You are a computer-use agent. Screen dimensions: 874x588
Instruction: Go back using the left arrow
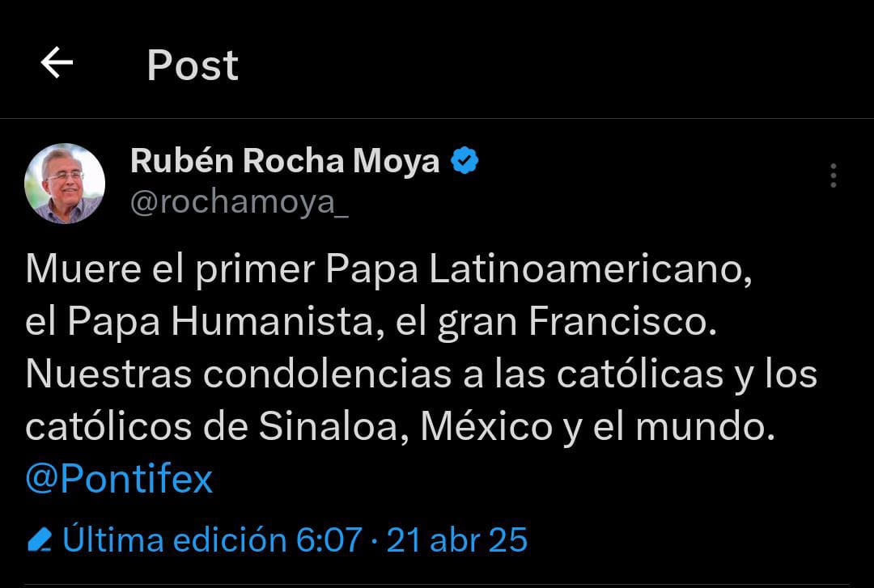click(57, 62)
